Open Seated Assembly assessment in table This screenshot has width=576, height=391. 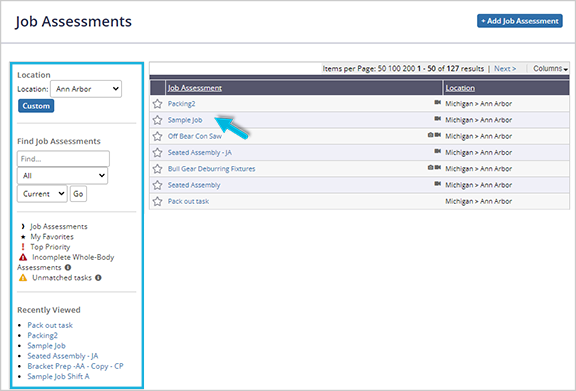(194, 185)
